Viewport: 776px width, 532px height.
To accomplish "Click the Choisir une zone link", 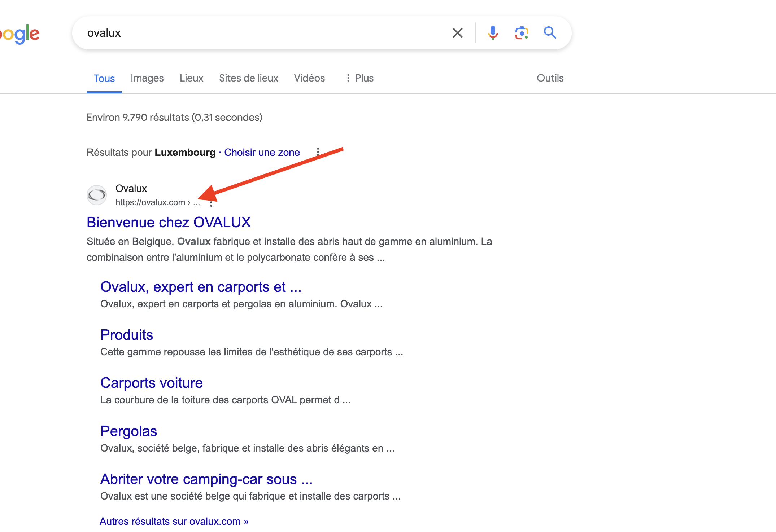I will tap(262, 152).
